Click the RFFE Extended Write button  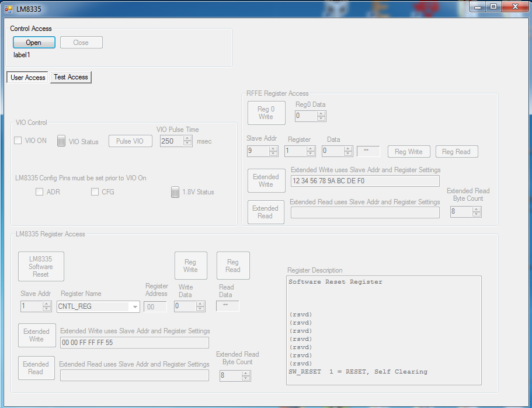(266, 180)
